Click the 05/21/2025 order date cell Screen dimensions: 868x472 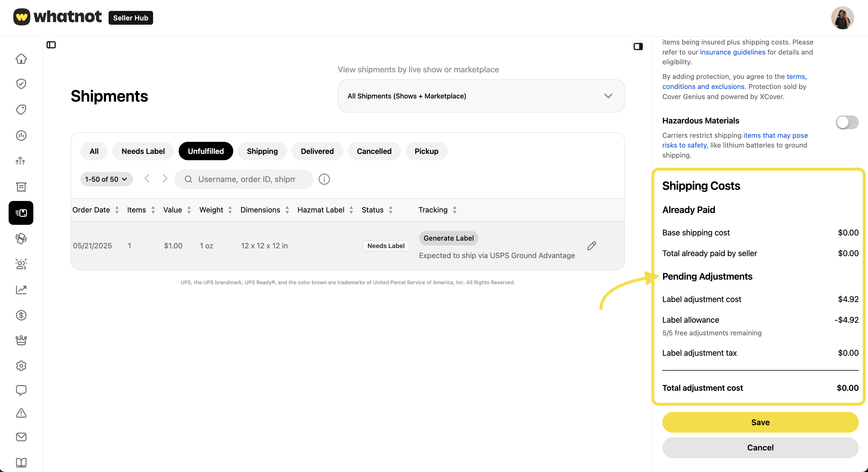pos(92,245)
